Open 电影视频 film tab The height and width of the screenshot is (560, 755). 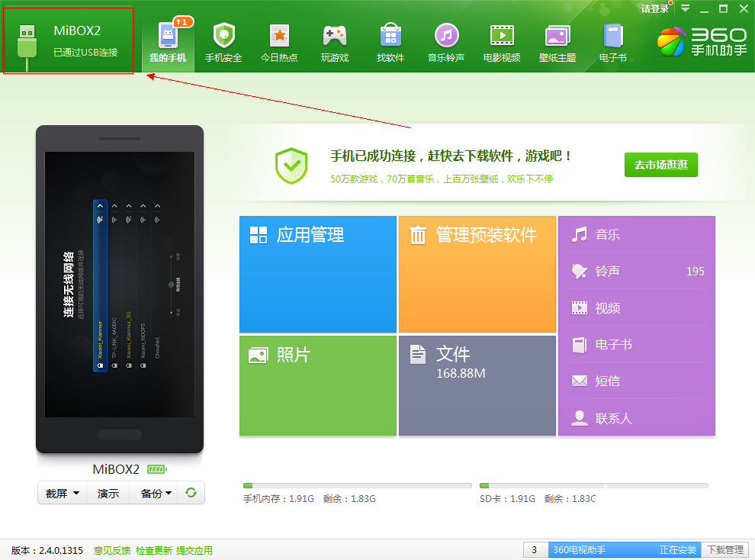[502, 43]
